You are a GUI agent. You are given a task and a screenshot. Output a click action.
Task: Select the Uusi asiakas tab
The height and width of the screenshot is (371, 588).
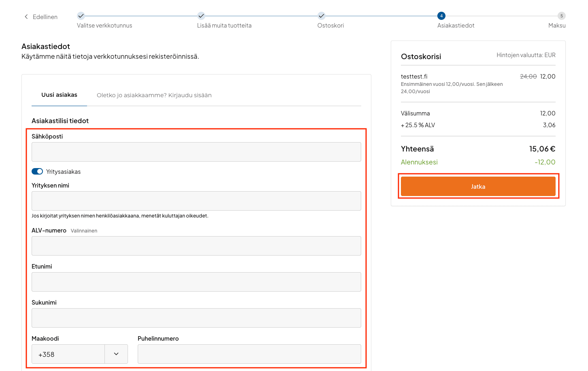(x=59, y=95)
